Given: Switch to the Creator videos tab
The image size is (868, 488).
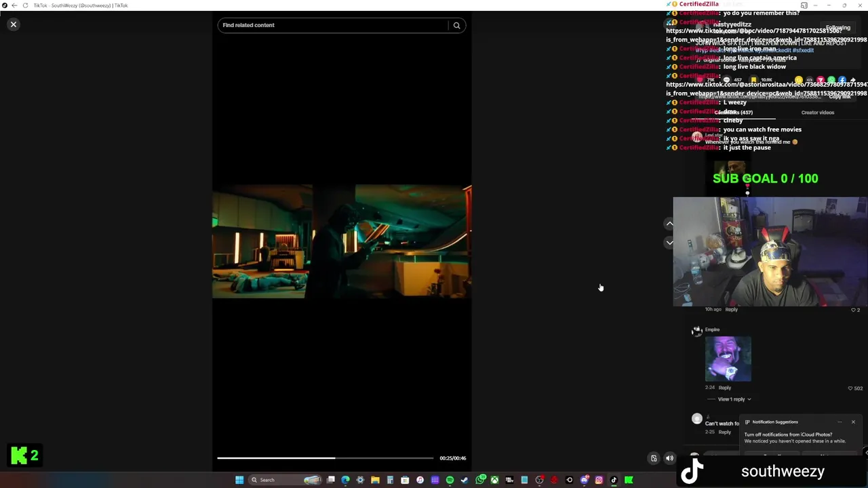Looking at the screenshot, I should (x=818, y=113).
